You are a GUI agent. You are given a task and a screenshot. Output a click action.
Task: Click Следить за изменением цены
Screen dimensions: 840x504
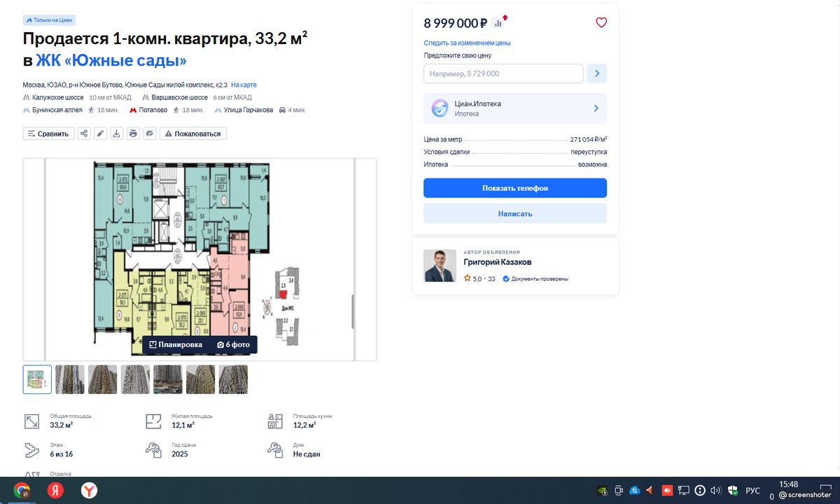(x=467, y=43)
